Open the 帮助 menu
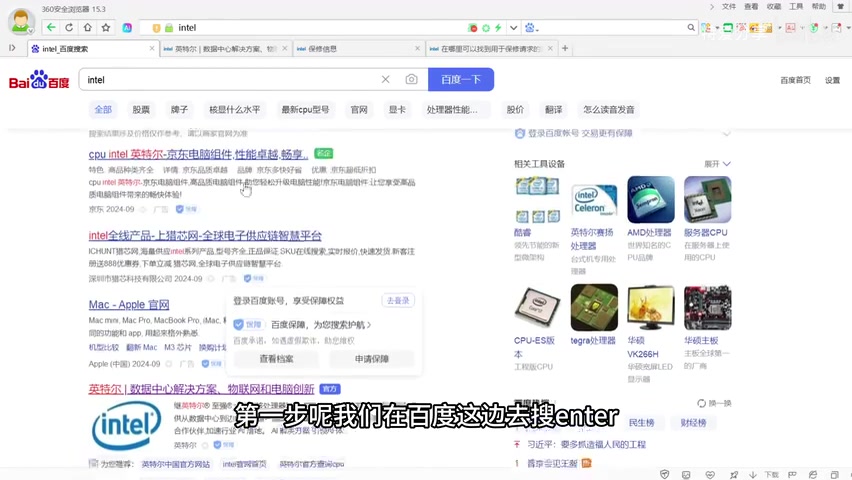The height and width of the screenshot is (480, 852). pos(818,7)
